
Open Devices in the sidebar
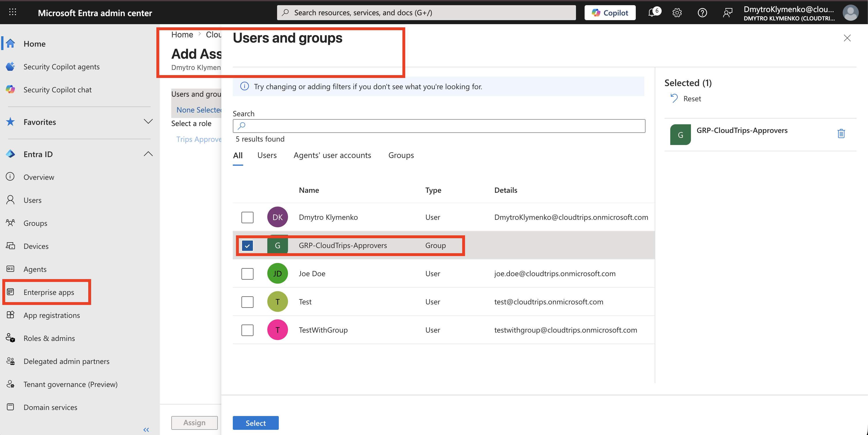click(x=36, y=246)
